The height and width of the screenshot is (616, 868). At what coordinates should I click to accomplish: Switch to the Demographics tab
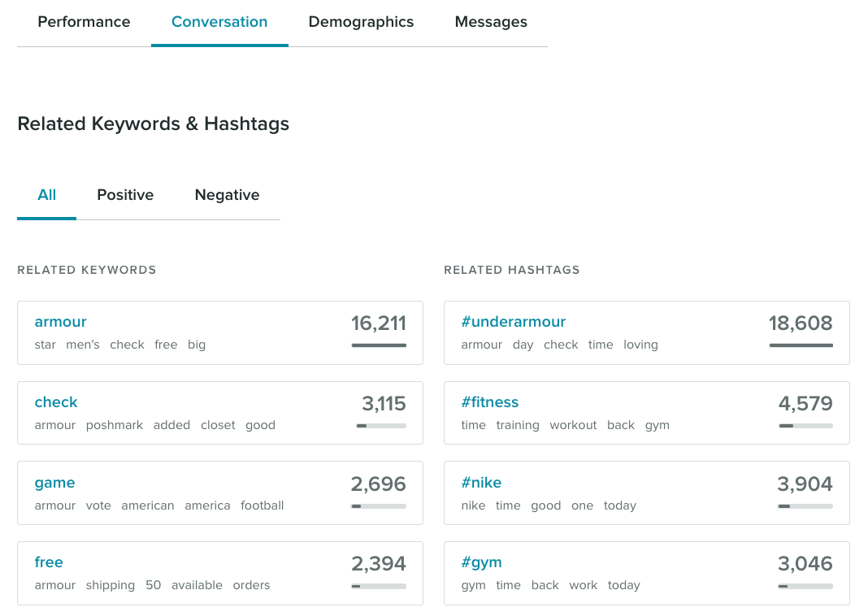361,22
